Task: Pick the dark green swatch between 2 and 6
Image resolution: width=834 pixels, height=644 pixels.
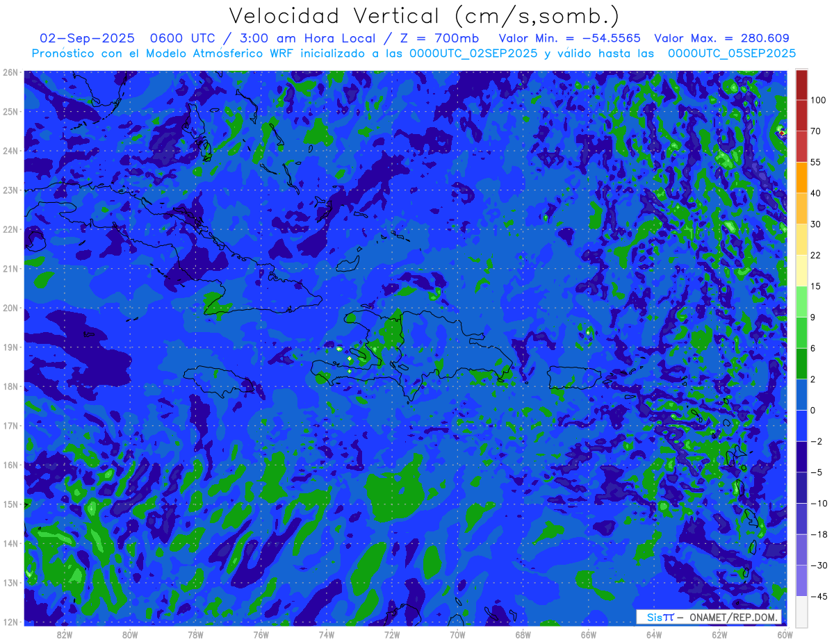Action: (801, 363)
